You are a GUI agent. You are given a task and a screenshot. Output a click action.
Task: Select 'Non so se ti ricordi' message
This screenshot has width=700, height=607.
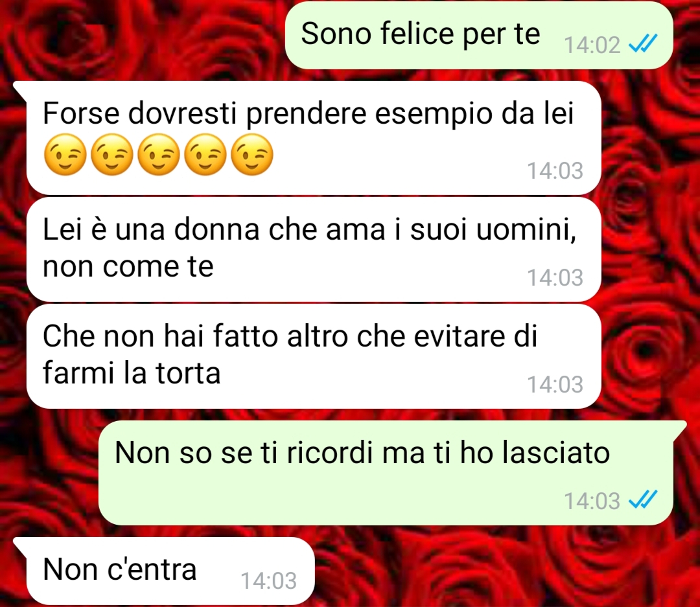click(x=386, y=473)
